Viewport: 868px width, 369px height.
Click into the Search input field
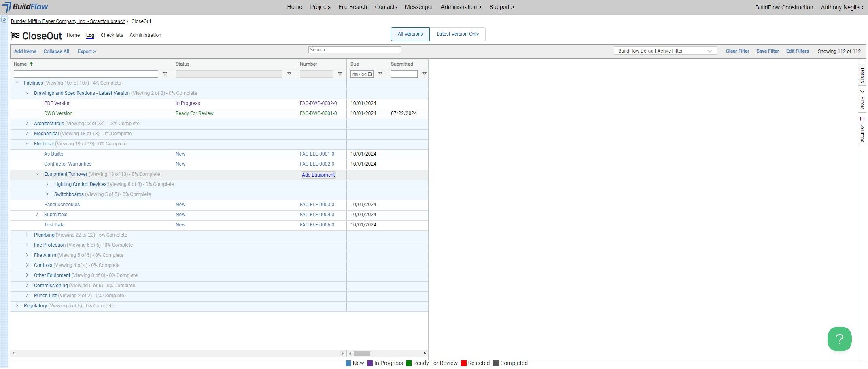[354, 50]
